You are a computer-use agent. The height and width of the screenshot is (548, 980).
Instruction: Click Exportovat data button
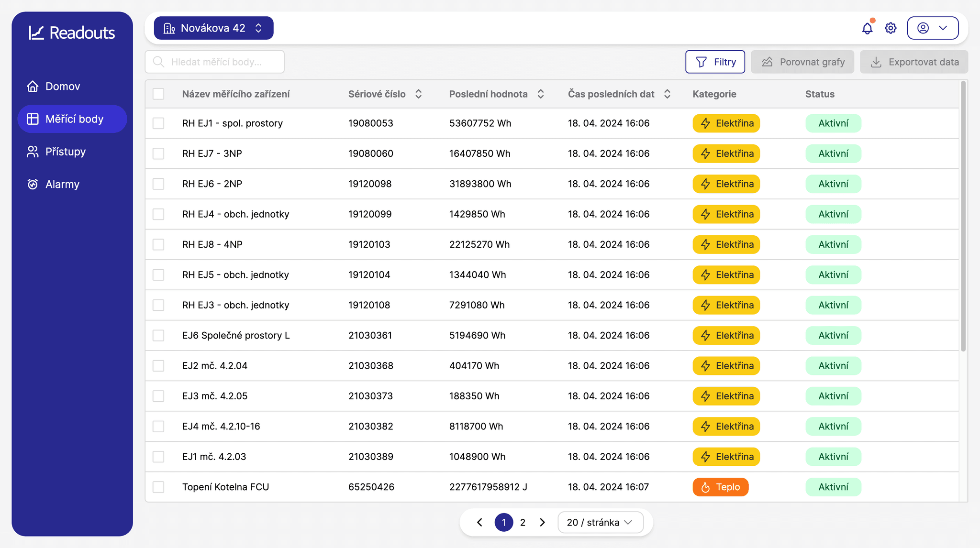[x=914, y=62]
